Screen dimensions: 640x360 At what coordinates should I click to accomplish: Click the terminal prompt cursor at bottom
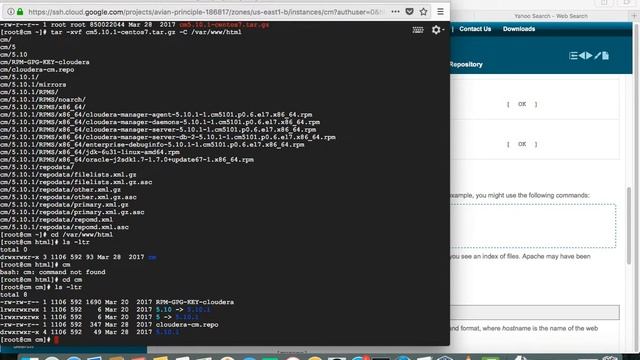(56, 340)
